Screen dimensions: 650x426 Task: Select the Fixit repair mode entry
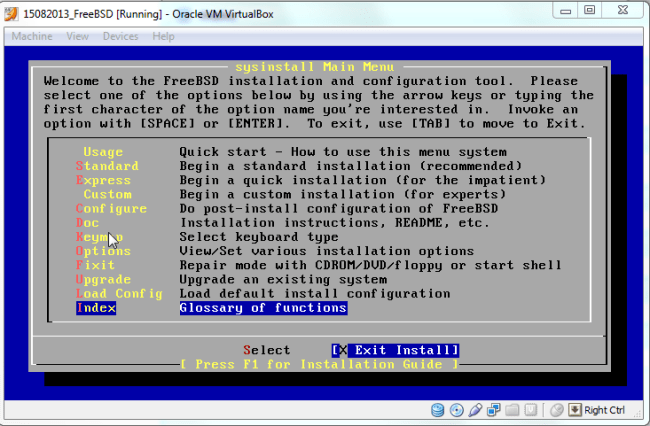pyautogui.click(x=95, y=265)
